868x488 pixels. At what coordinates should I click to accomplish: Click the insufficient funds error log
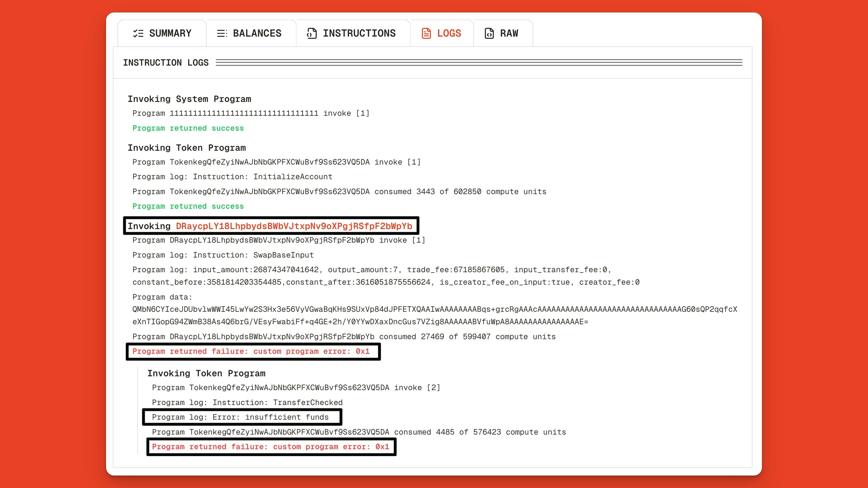[240, 417]
